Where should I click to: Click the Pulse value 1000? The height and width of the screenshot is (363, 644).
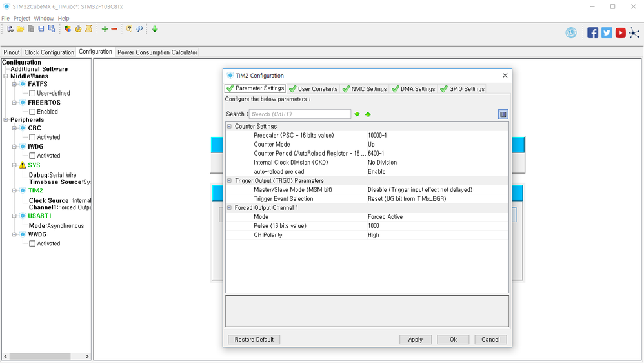pos(374,225)
